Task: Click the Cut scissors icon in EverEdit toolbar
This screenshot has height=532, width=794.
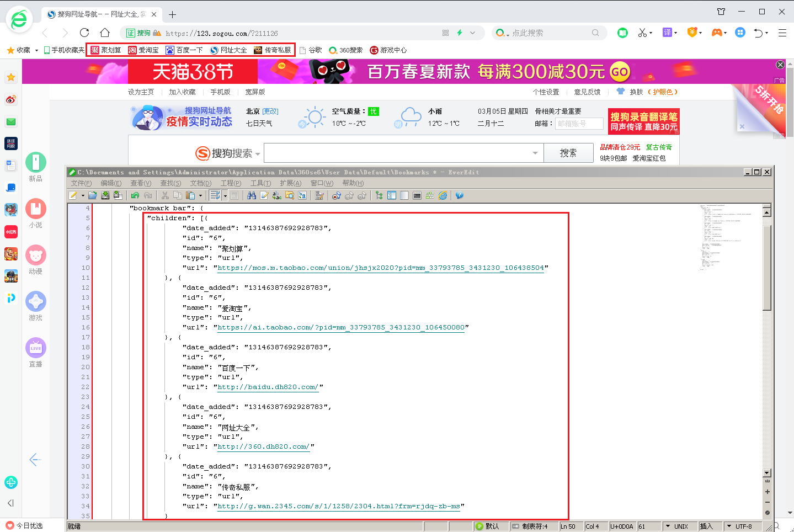Action: (x=165, y=195)
